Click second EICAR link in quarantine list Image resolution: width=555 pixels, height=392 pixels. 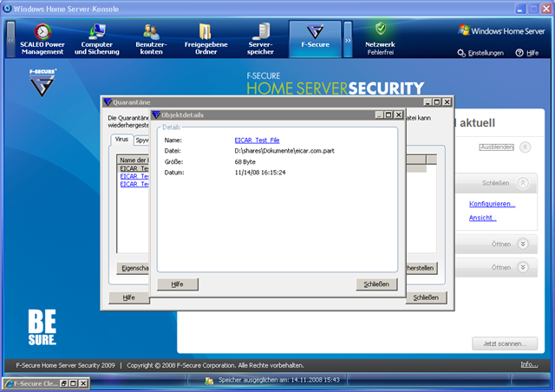pos(134,176)
